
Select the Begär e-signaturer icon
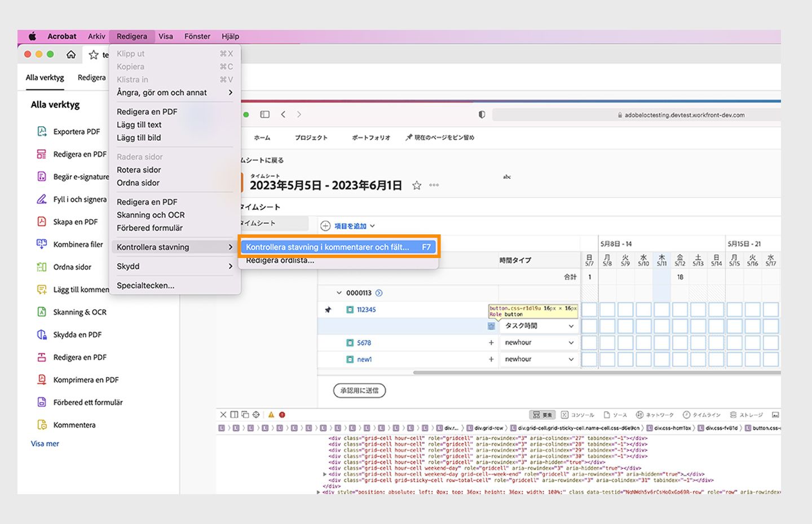click(x=42, y=176)
